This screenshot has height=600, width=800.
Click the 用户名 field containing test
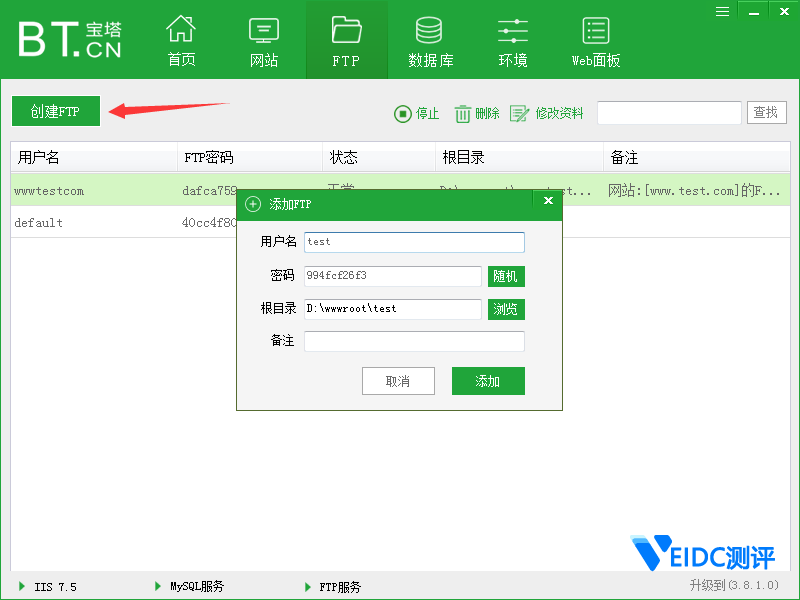point(414,242)
